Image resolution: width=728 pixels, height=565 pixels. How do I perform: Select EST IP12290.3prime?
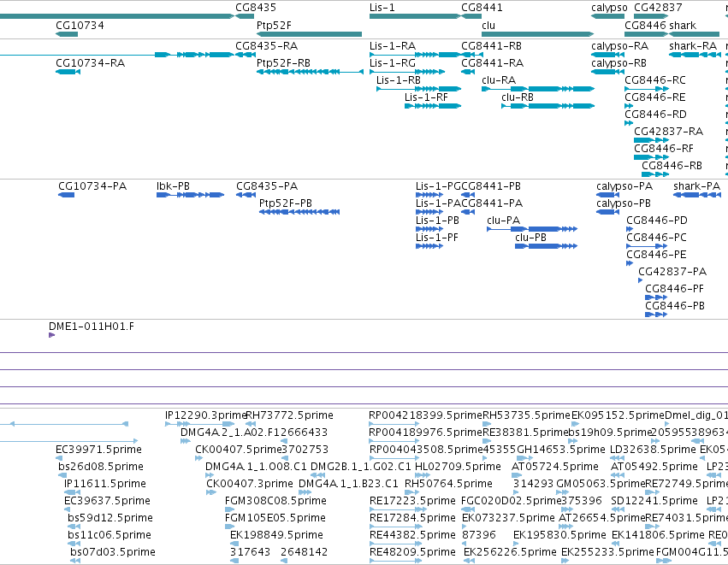point(205,415)
